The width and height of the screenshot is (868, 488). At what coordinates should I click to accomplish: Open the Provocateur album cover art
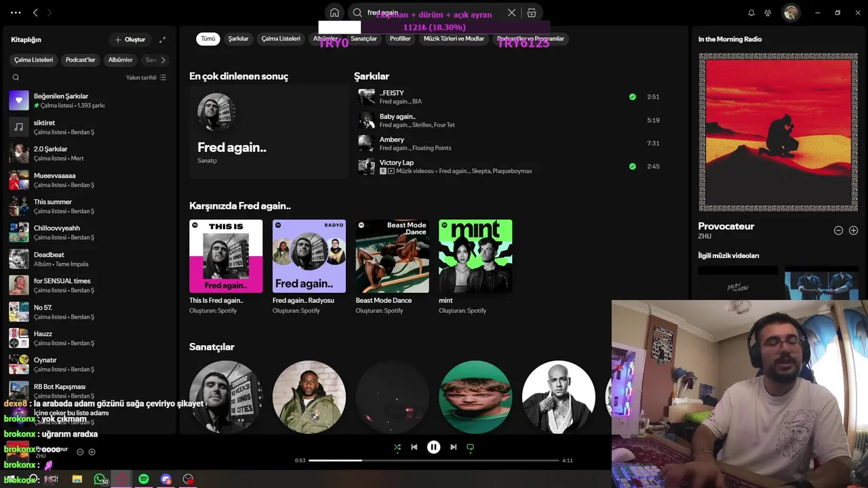778,132
